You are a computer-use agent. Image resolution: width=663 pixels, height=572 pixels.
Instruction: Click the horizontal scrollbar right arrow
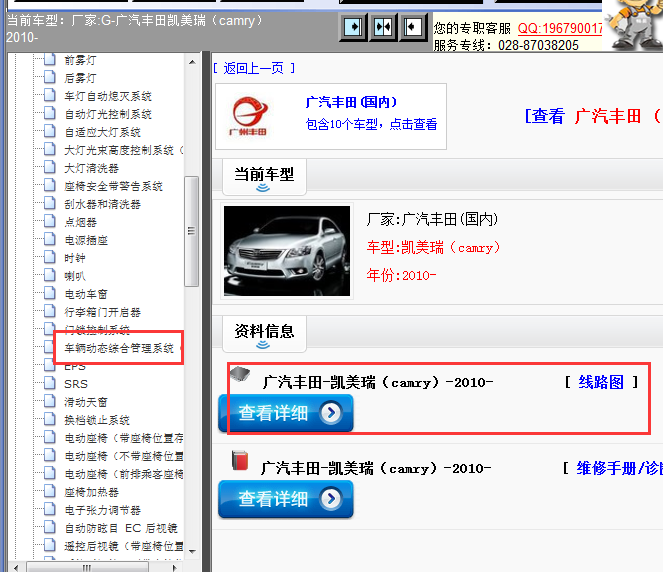[x=174, y=567]
